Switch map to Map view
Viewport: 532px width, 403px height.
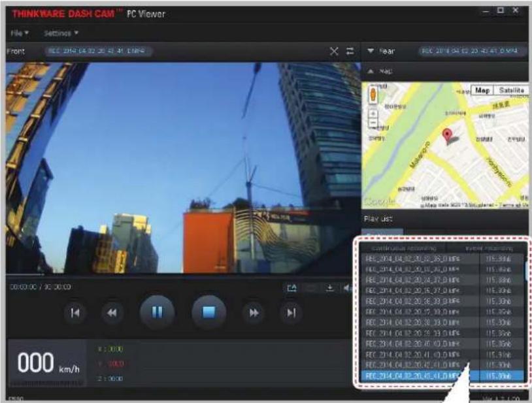point(482,91)
